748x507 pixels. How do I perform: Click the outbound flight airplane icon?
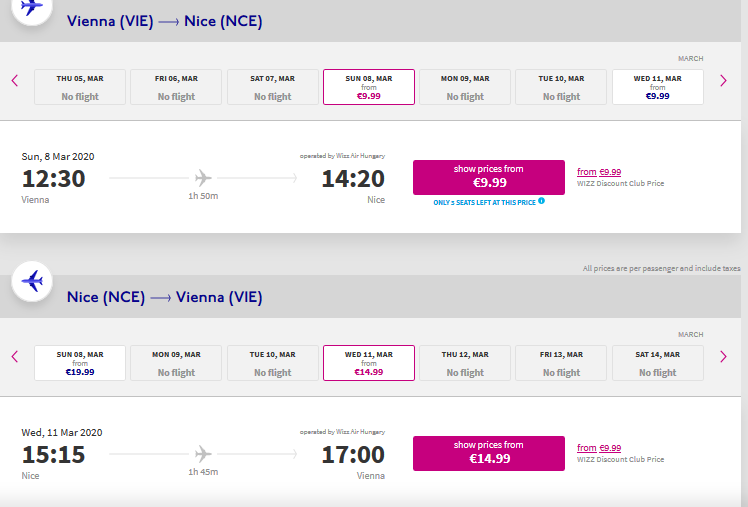(32, 9)
